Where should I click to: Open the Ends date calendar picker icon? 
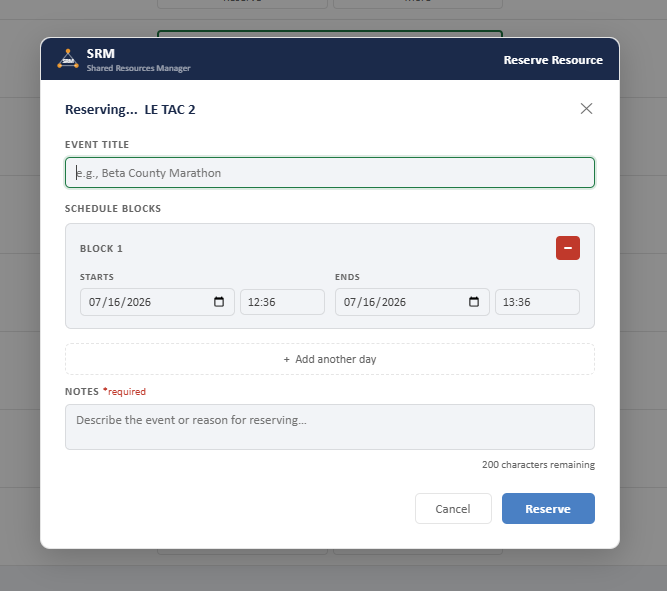[x=474, y=302]
